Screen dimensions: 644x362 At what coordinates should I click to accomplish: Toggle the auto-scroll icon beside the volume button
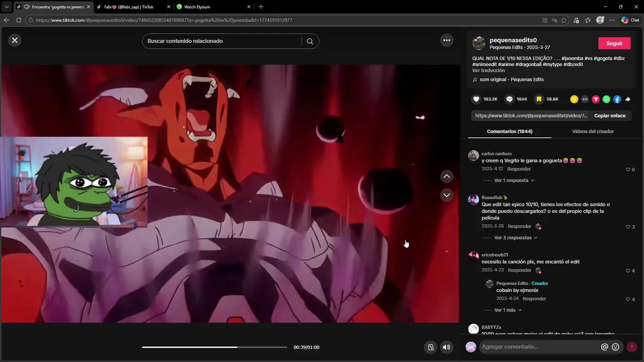coord(431,347)
